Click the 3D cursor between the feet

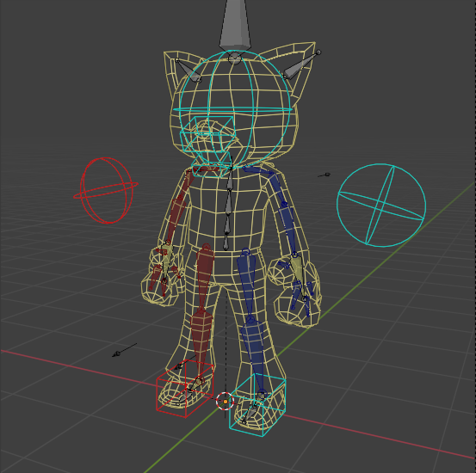225,401
